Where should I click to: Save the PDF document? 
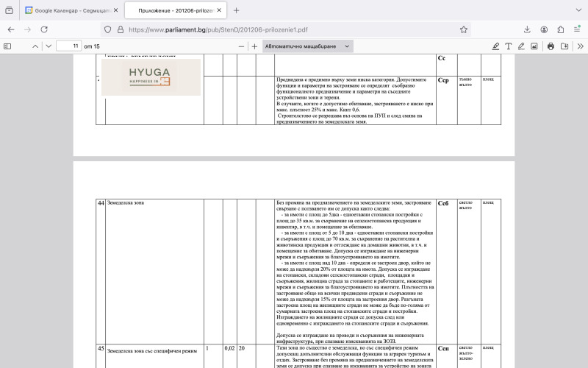pos(564,46)
